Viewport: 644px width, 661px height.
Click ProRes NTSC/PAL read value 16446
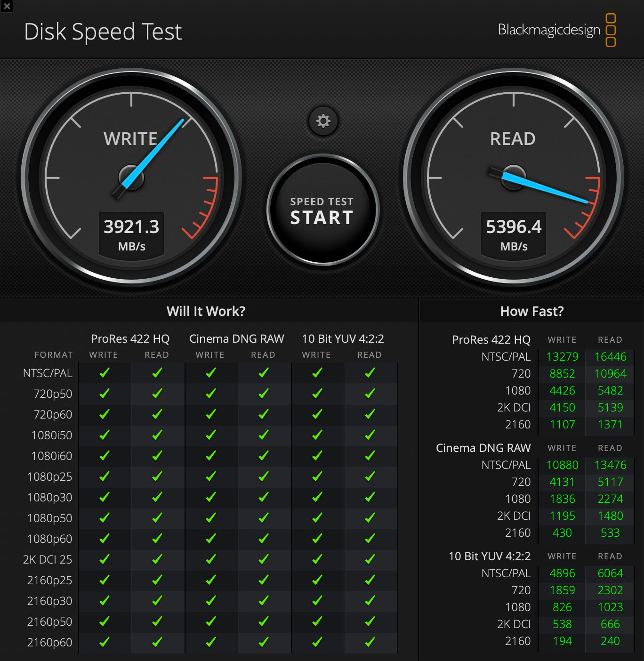[x=611, y=357]
